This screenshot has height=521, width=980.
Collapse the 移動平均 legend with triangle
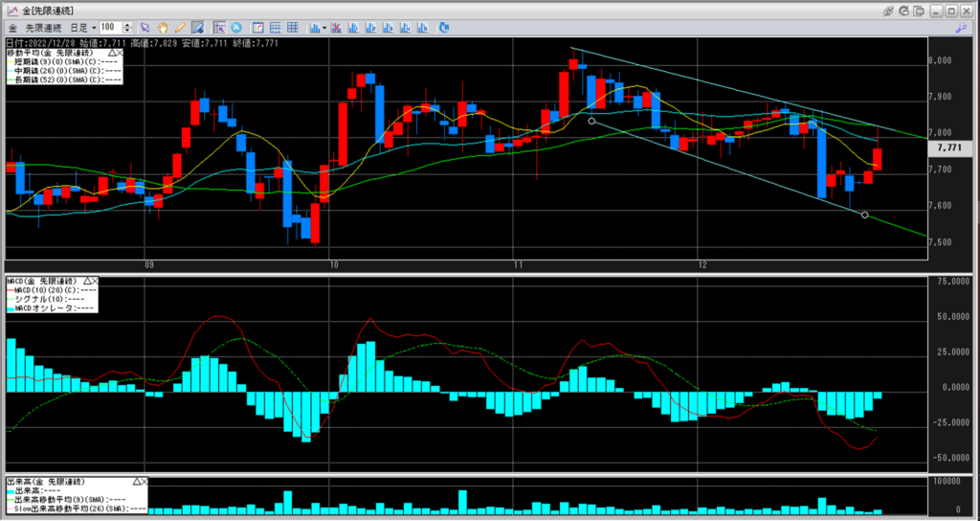[x=111, y=54]
